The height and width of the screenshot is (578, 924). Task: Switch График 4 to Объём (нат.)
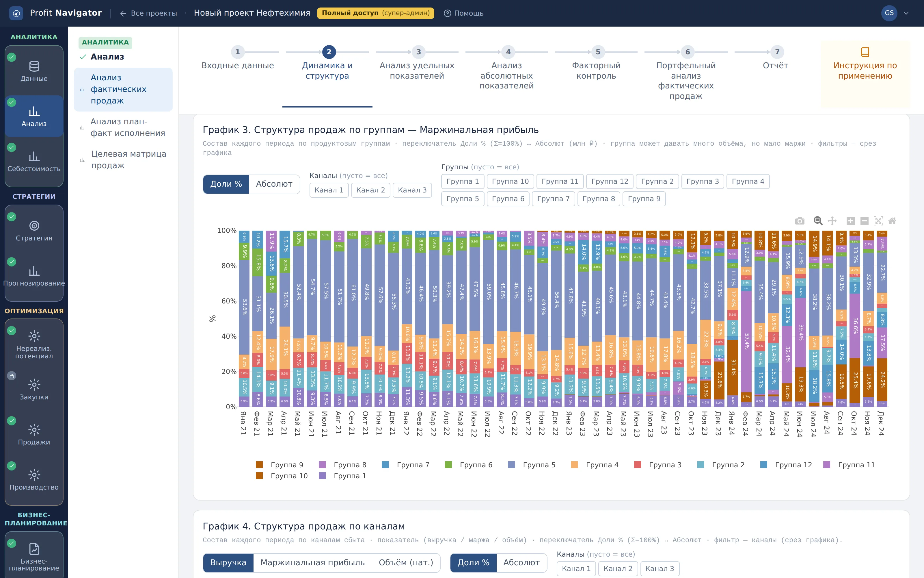pos(406,563)
